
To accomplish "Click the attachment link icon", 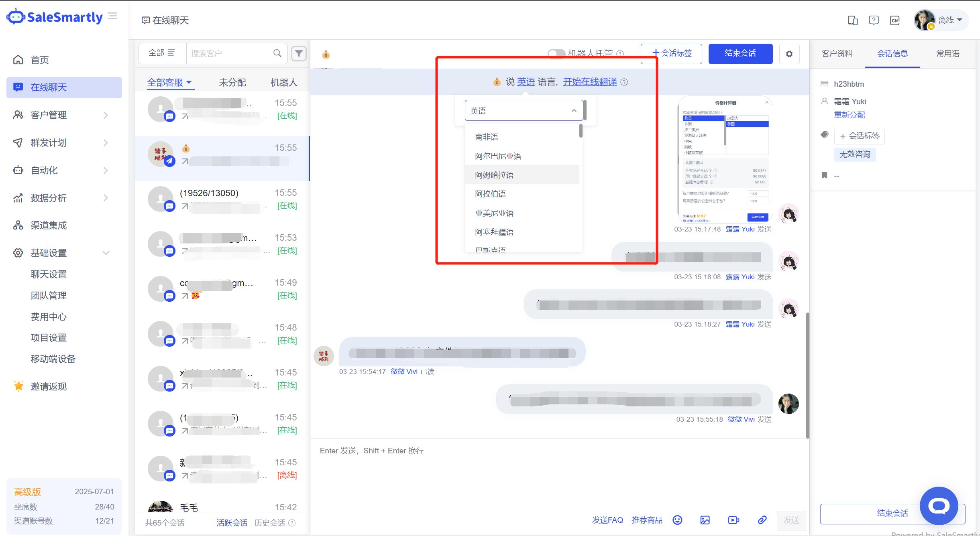I will (x=762, y=520).
